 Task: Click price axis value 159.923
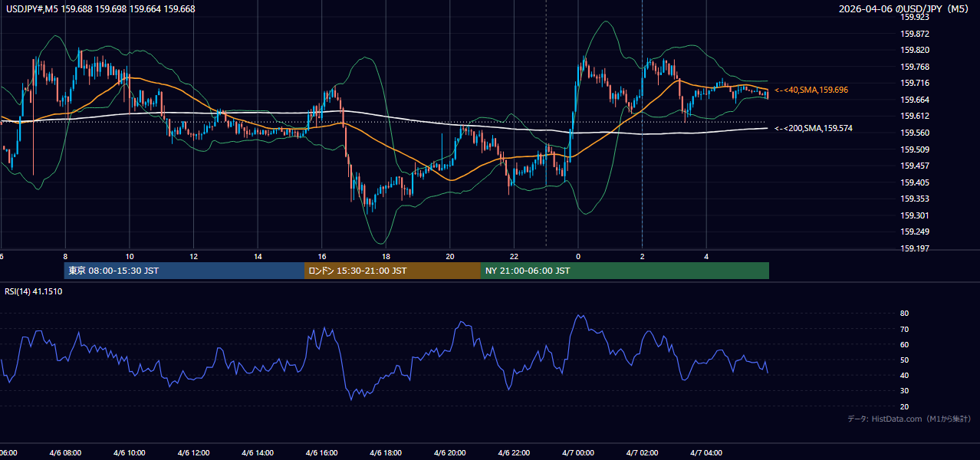(x=916, y=17)
